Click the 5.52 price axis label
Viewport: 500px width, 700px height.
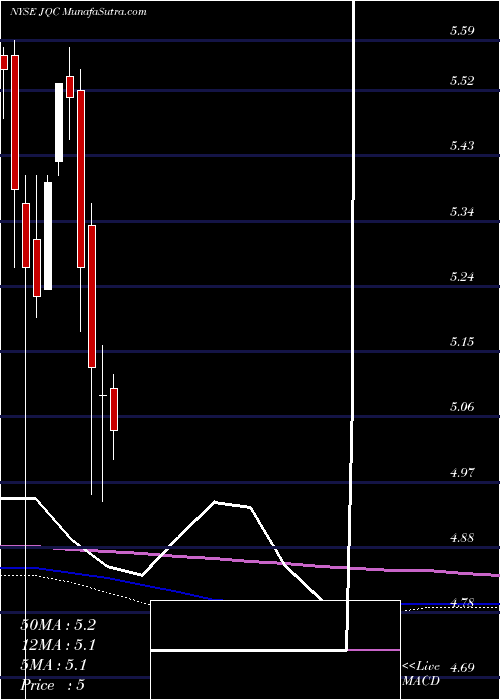pyautogui.click(x=462, y=81)
